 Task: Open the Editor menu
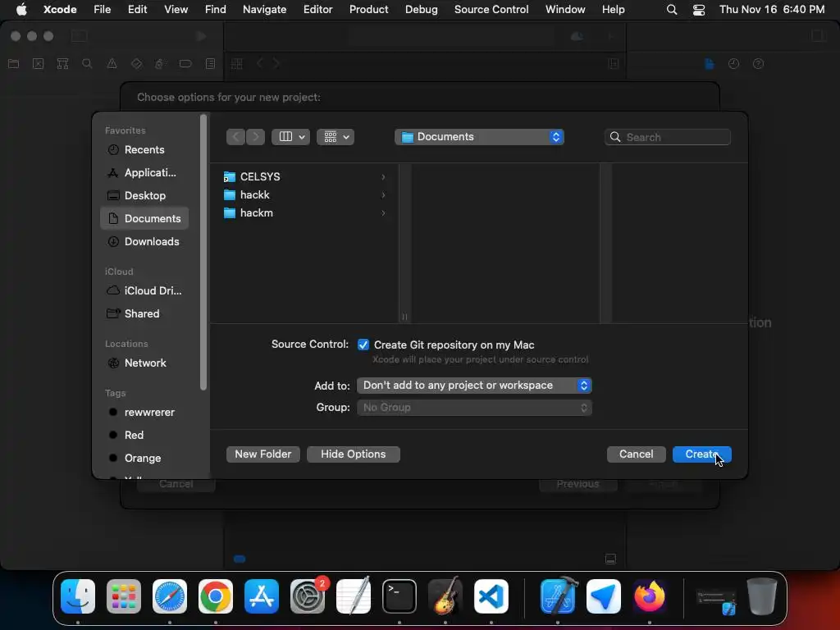pyautogui.click(x=317, y=9)
